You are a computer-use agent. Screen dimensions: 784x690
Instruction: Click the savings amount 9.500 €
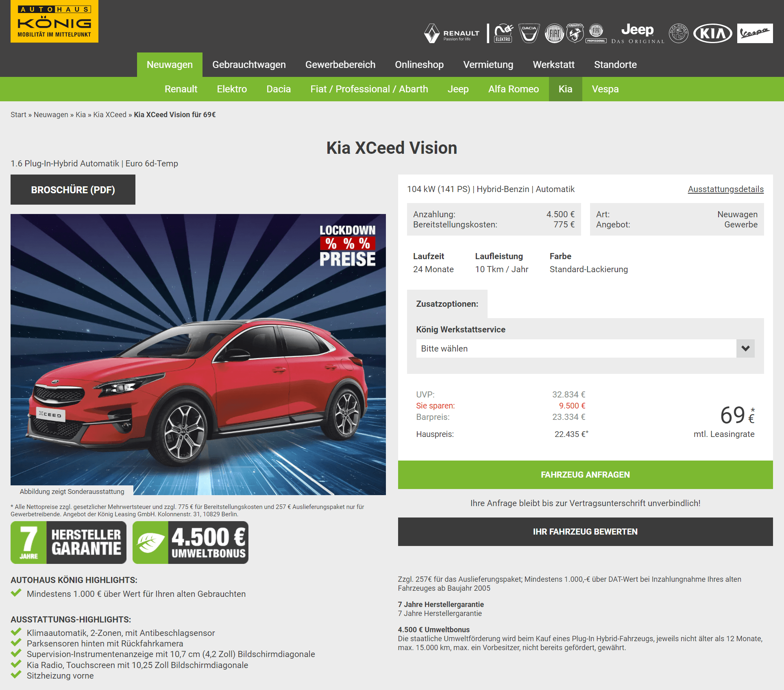pos(572,406)
